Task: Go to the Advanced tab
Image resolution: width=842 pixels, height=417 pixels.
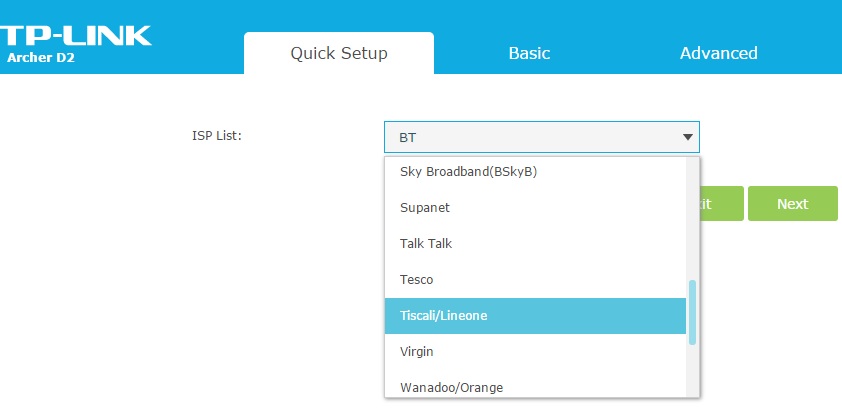Action: point(718,53)
